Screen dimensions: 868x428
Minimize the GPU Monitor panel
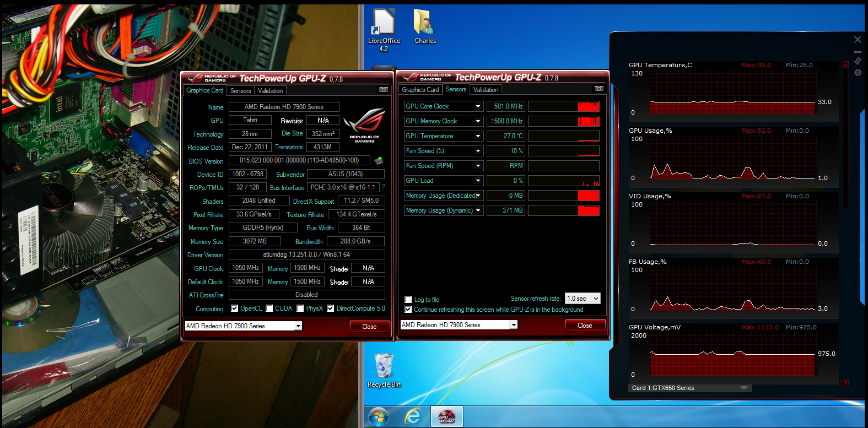858,51
